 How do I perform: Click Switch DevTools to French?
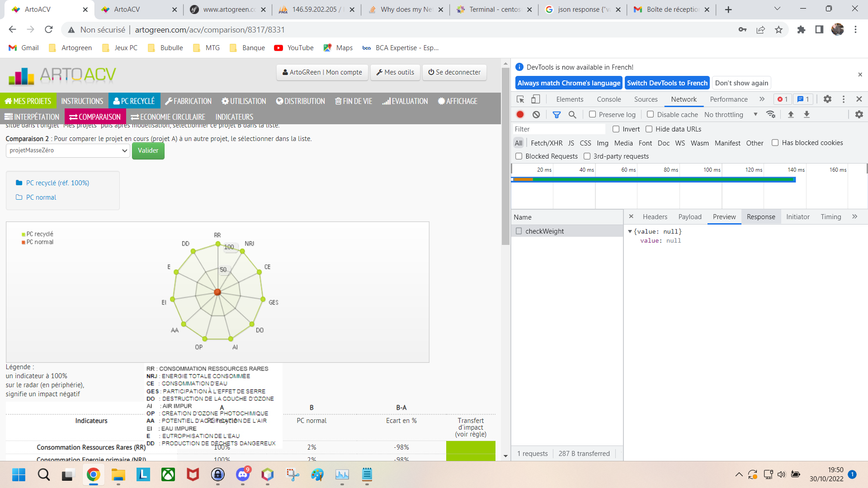pyautogui.click(x=667, y=83)
